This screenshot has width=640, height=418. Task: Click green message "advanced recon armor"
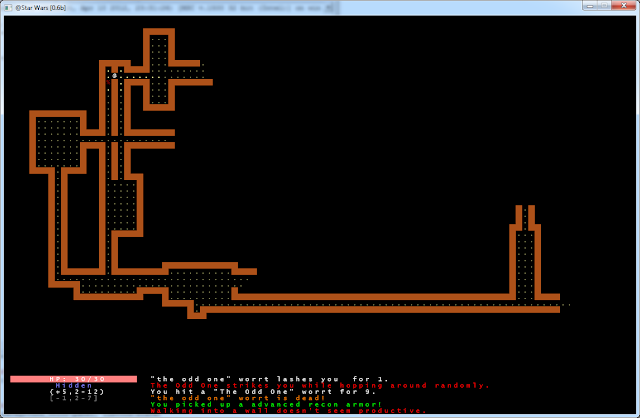pos(316,405)
